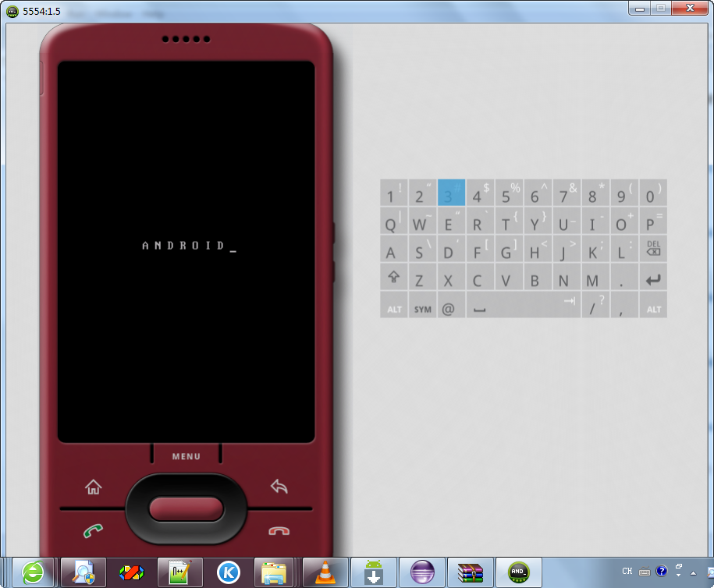
Task: Click the I key
Action: 595,221
